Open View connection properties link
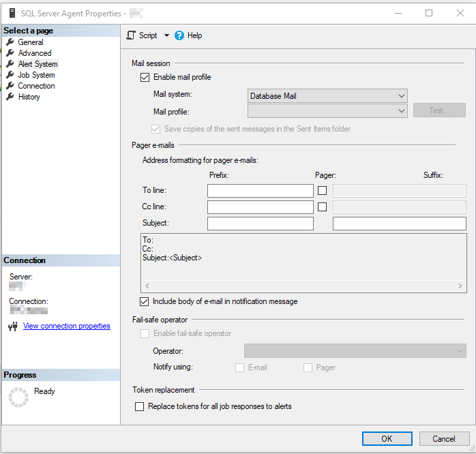Screen dimensions: 476x454 click(66, 326)
